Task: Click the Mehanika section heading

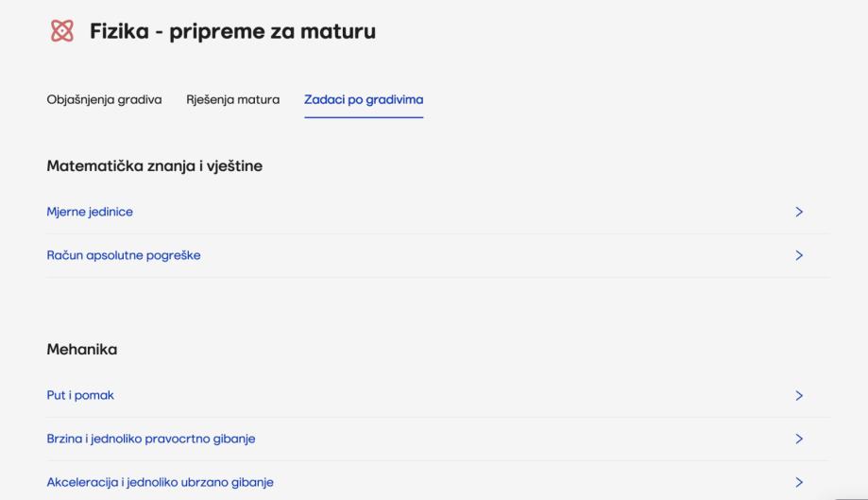Action: click(x=82, y=350)
